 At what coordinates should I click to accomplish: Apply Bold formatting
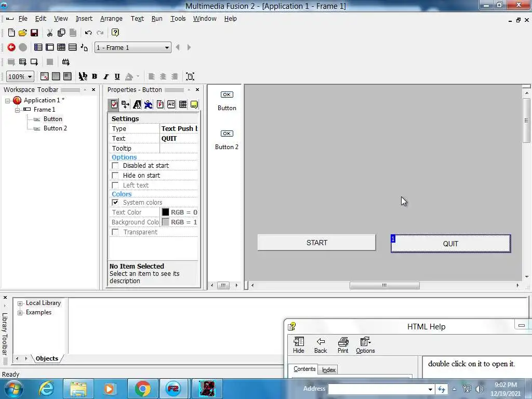(x=95, y=76)
